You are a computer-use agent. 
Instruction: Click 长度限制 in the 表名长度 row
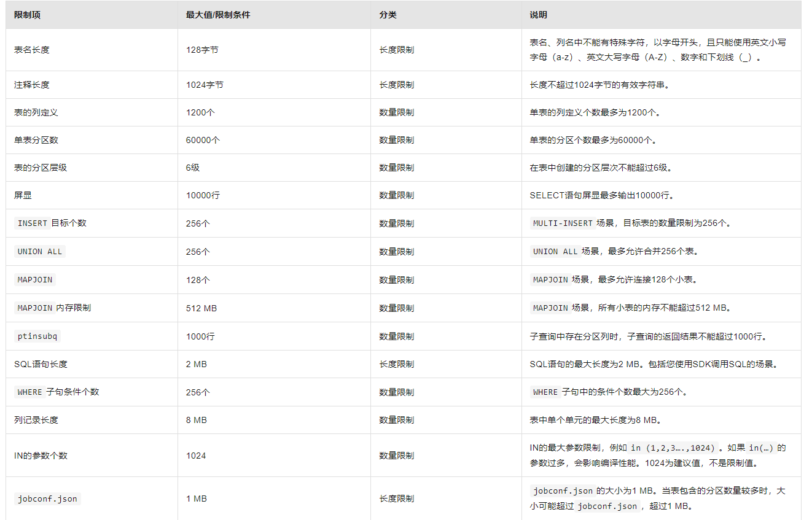tap(397, 50)
